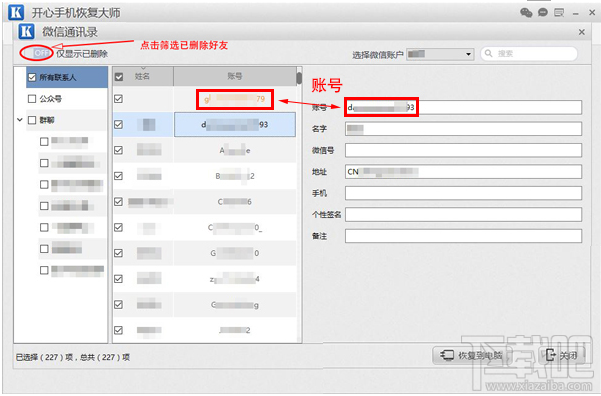
Task: Select the orange account ending in 79
Action: pos(235,99)
